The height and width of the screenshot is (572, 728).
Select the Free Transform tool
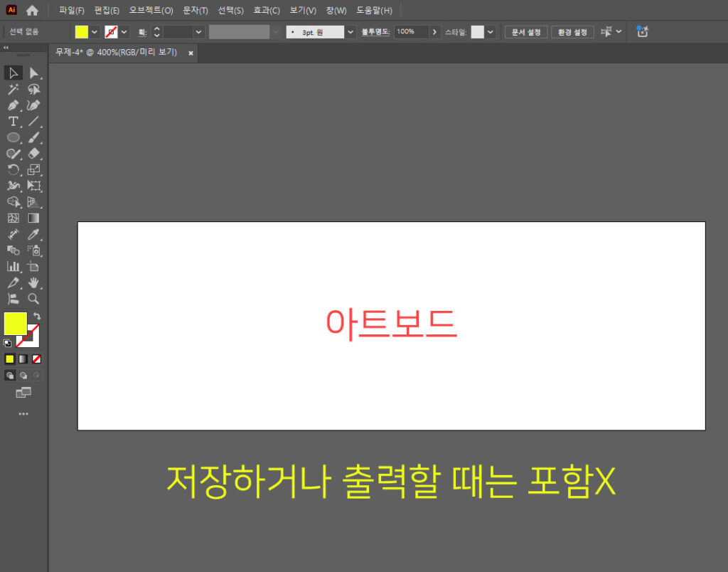(x=33, y=186)
